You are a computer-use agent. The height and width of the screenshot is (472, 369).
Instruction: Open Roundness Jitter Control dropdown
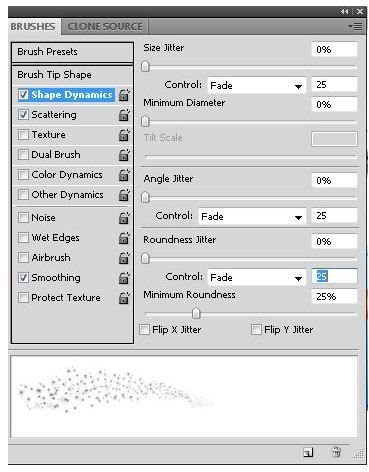[x=256, y=277]
